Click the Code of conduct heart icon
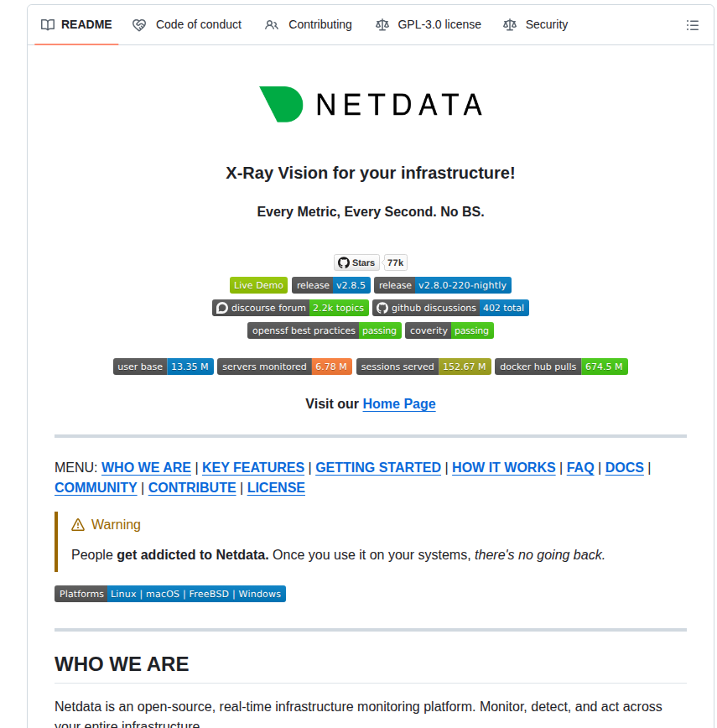The height and width of the screenshot is (728, 717). tap(139, 25)
